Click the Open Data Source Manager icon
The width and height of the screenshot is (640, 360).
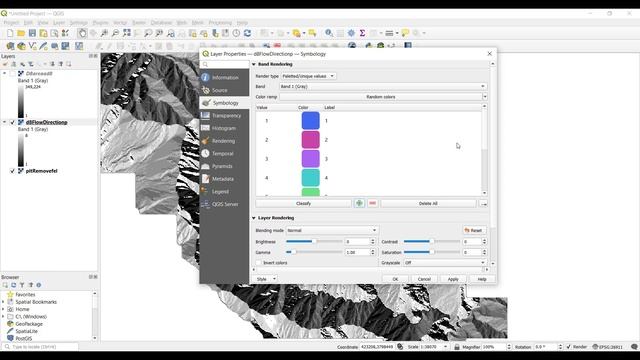(x=10, y=46)
